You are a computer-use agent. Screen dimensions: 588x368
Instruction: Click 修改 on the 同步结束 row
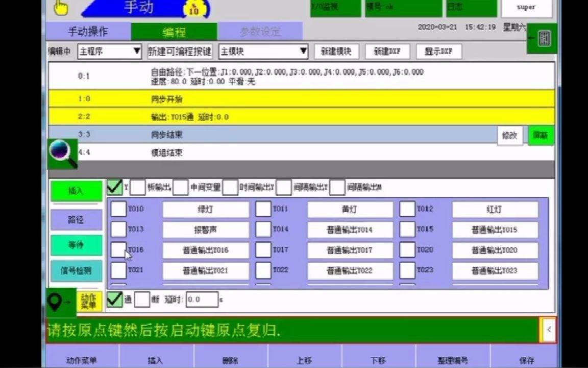click(x=510, y=135)
